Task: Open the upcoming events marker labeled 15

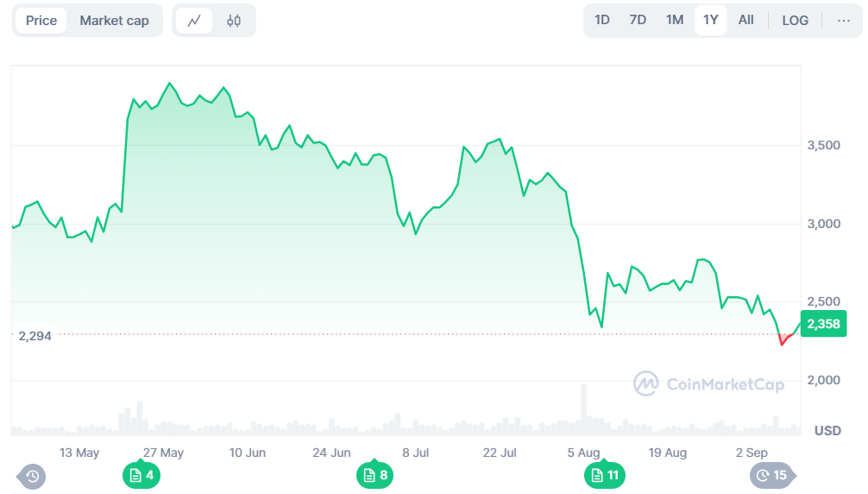Action: [771, 475]
